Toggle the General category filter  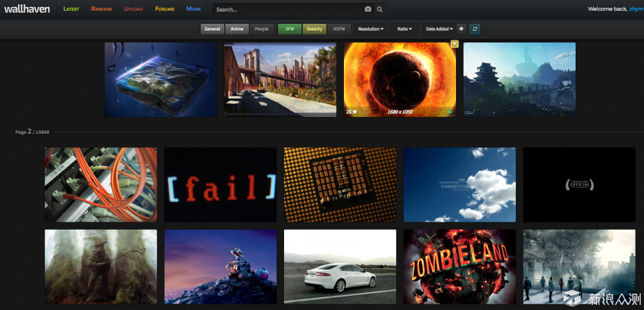pyautogui.click(x=213, y=29)
